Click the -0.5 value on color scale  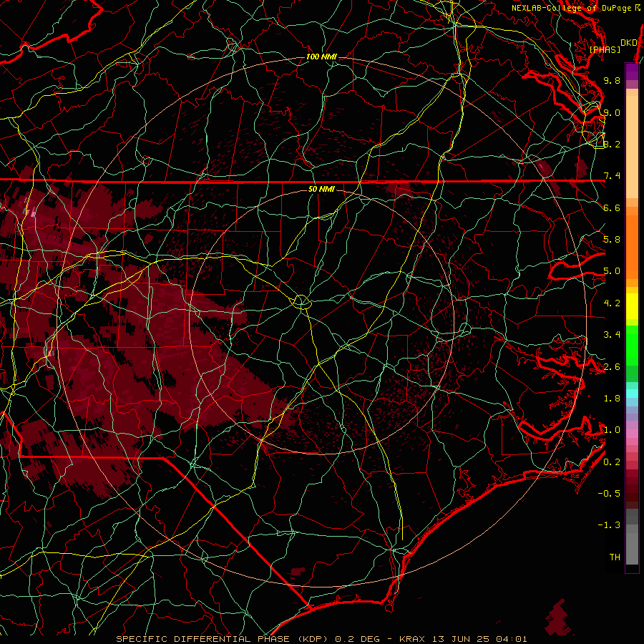(x=609, y=494)
